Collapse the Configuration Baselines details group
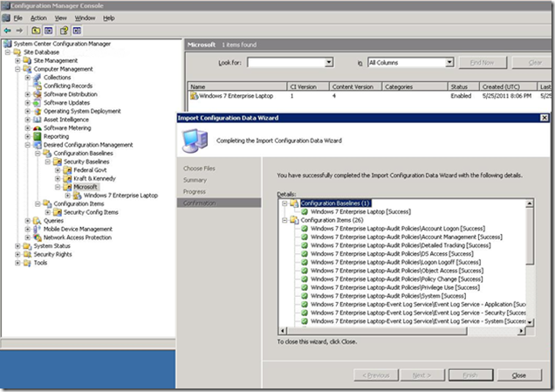Image resolution: width=555 pixels, height=392 pixels. coord(284,203)
